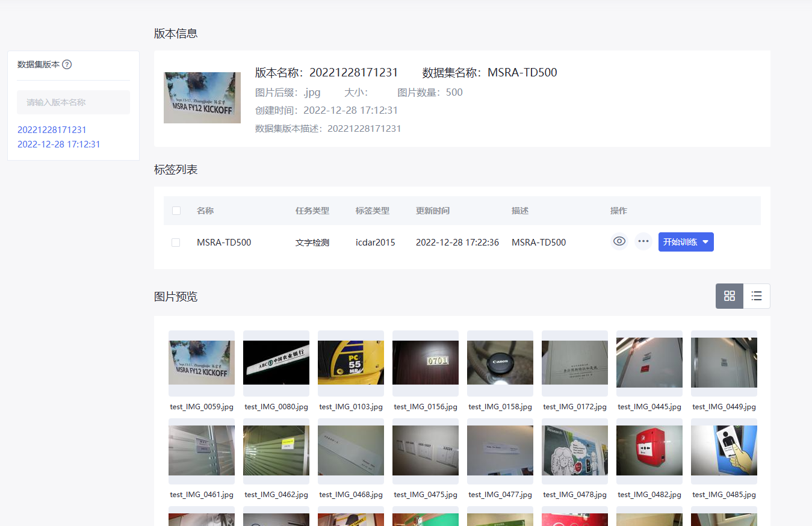Open thumbnail test_IMG_0059.jpg

click(x=202, y=362)
